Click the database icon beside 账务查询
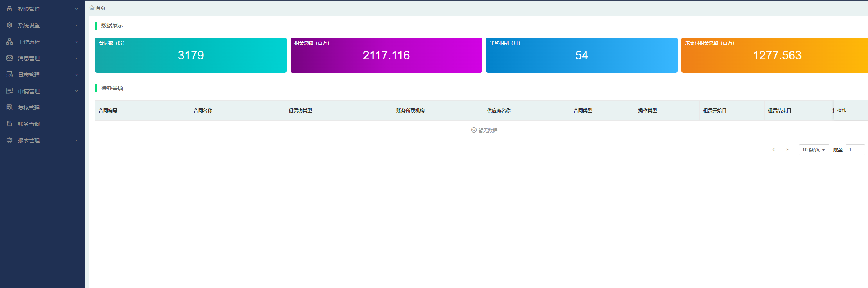This screenshot has width=868, height=288. pos(9,124)
